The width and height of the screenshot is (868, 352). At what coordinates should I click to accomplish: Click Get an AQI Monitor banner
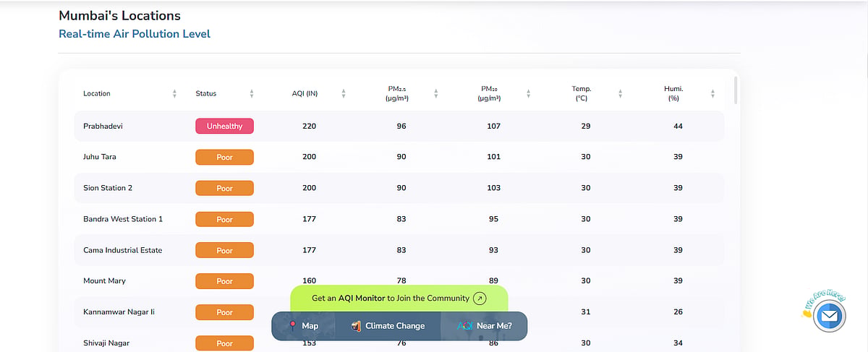click(x=399, y=298)
